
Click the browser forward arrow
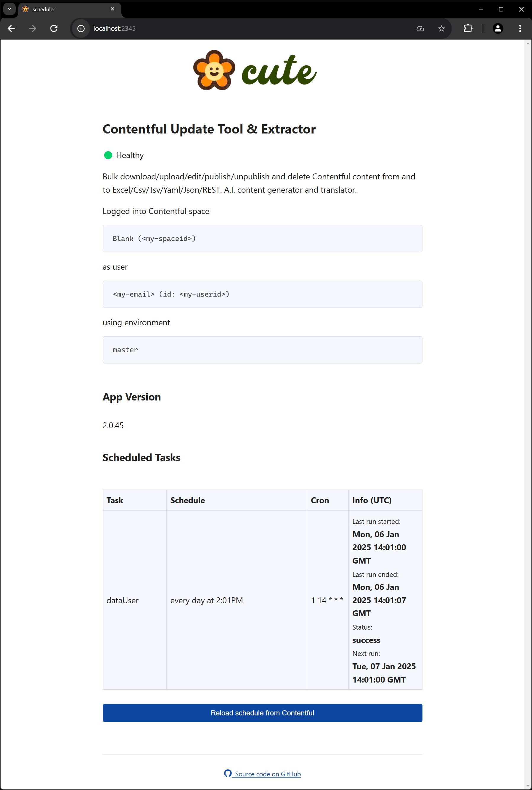pyautogui.click(x=33, y=28)
